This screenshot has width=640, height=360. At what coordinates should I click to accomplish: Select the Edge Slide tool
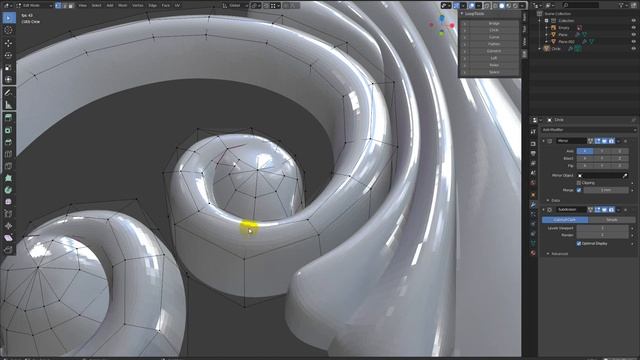[x=9, y=214]
